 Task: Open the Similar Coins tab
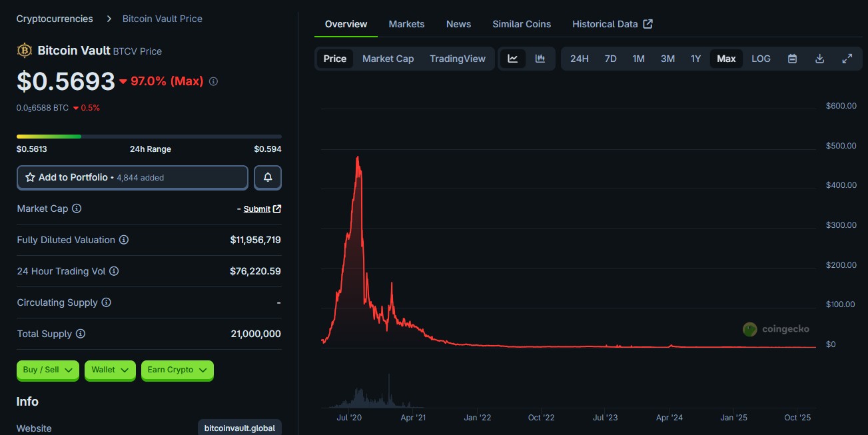pos(522,24)
